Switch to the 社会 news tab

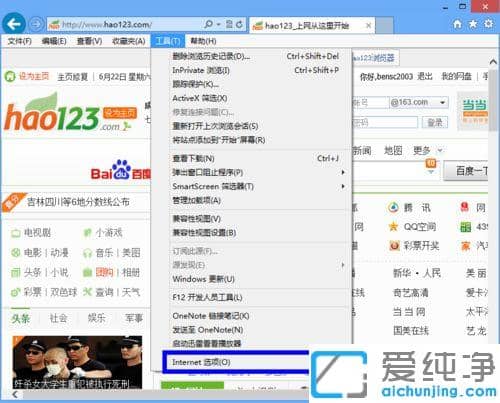pyautogui.click(x=58, y=318)
